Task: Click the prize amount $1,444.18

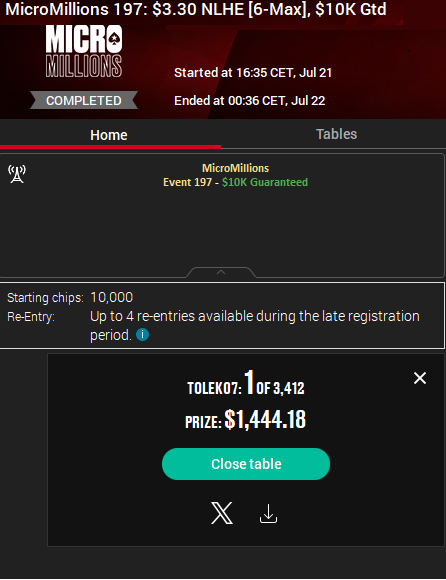Action: pos(265,419)
